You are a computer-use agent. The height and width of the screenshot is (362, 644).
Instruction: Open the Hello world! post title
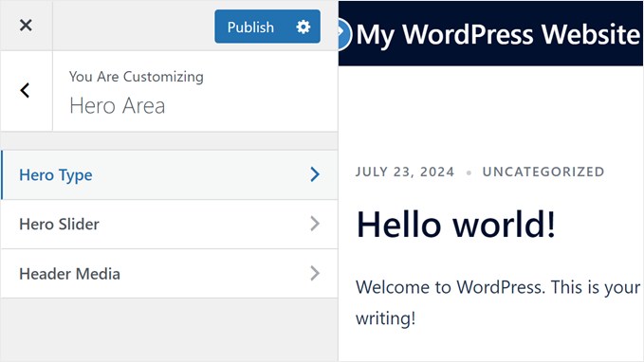click(456, 225)
